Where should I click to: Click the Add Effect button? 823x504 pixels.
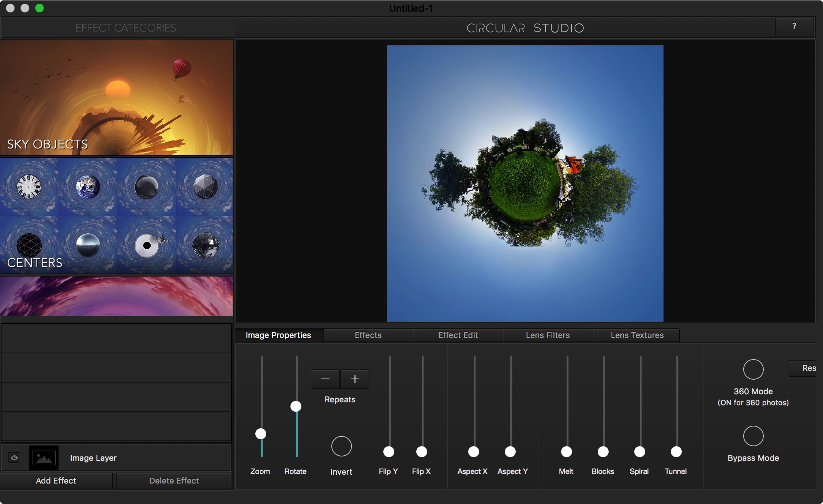click(x=56, y=481)
